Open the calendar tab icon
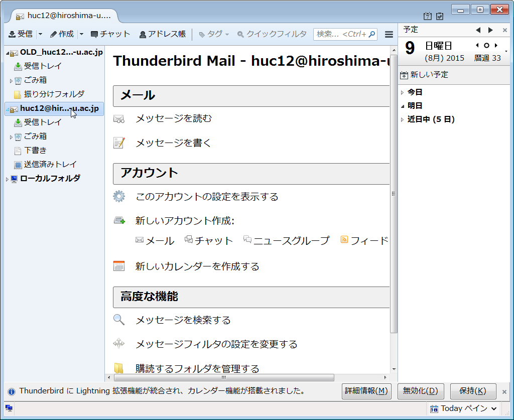Screen dimensions: 514x420 [x=427, y=16]
